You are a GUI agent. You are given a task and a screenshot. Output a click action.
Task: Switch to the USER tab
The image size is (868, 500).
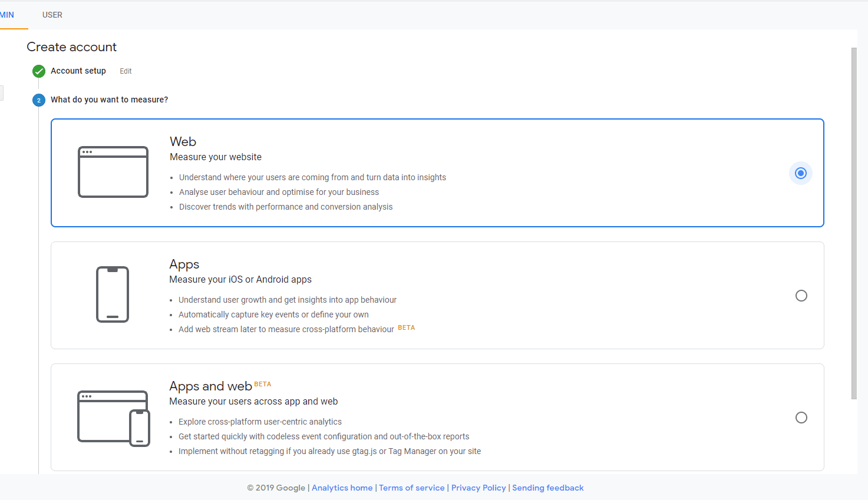click(x=52, y=15)
